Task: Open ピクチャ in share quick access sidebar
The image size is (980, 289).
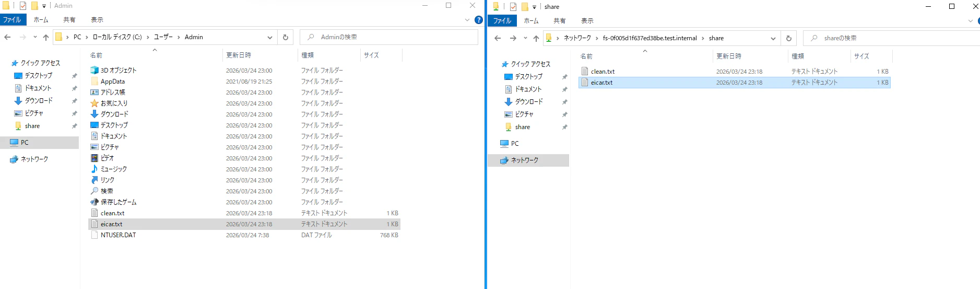Action: click(524, 114)
